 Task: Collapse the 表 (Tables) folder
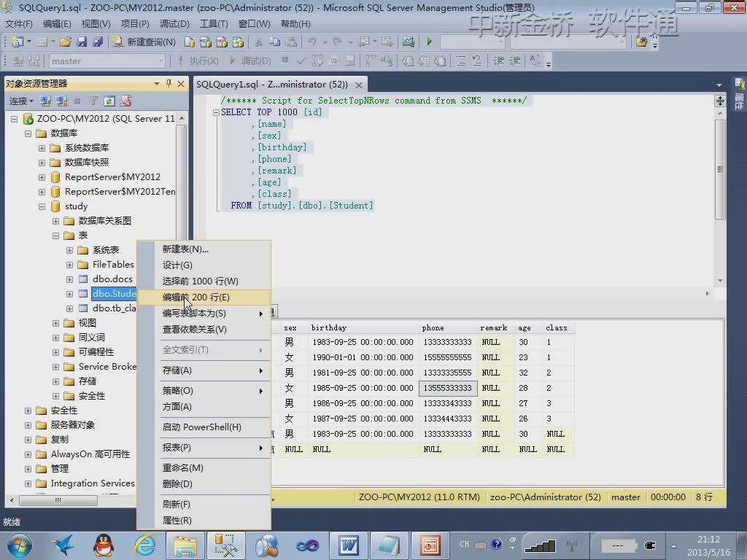(55, 236)
